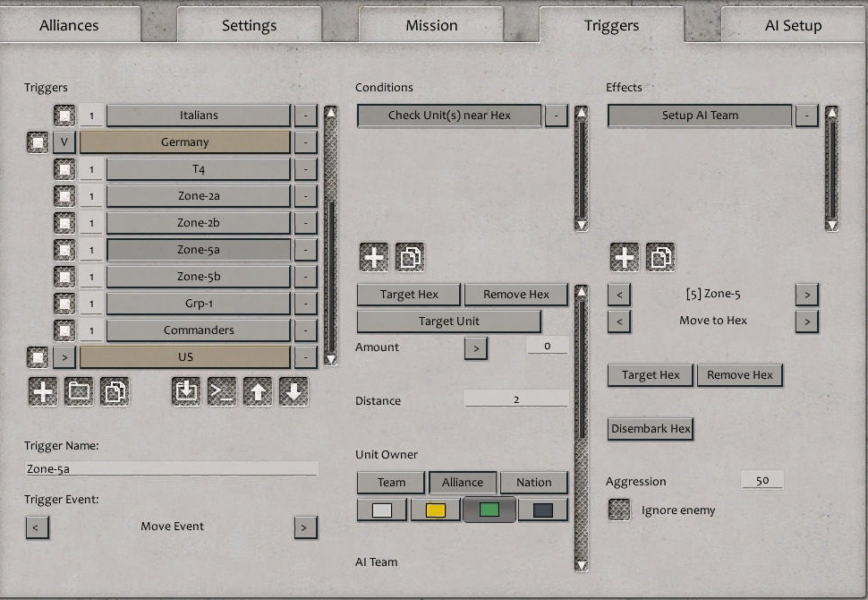Add a new condition
The image size is (868, 600).
click(x=374, y=257)
